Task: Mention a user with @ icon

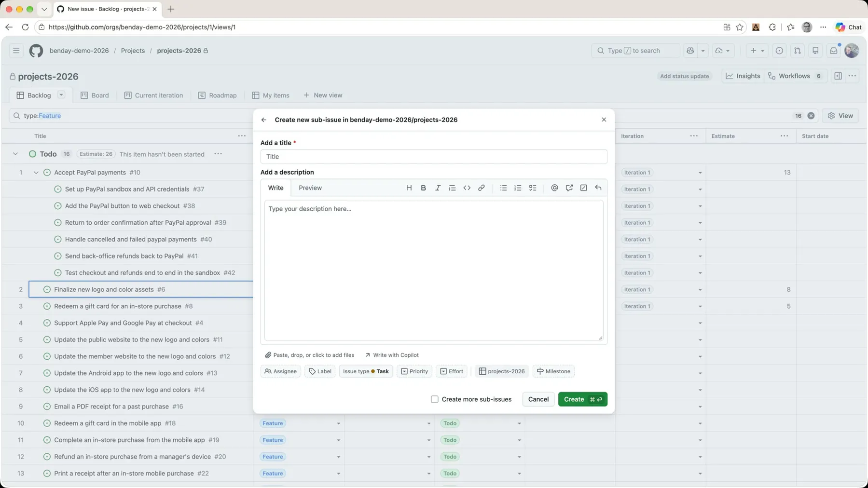Action: [x=554, y=188]
